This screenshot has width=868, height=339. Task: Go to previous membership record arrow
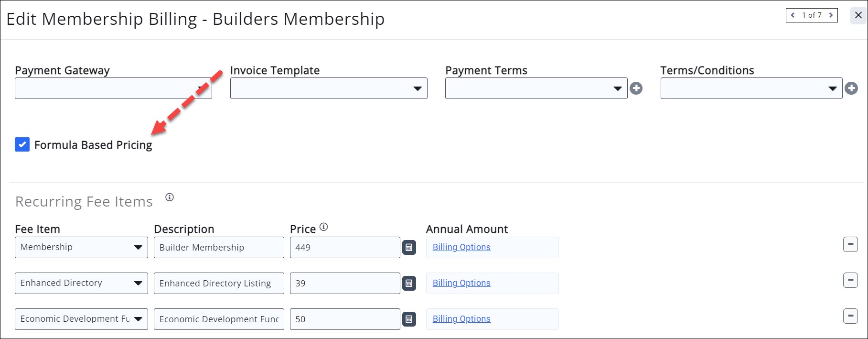pos(793,15)
